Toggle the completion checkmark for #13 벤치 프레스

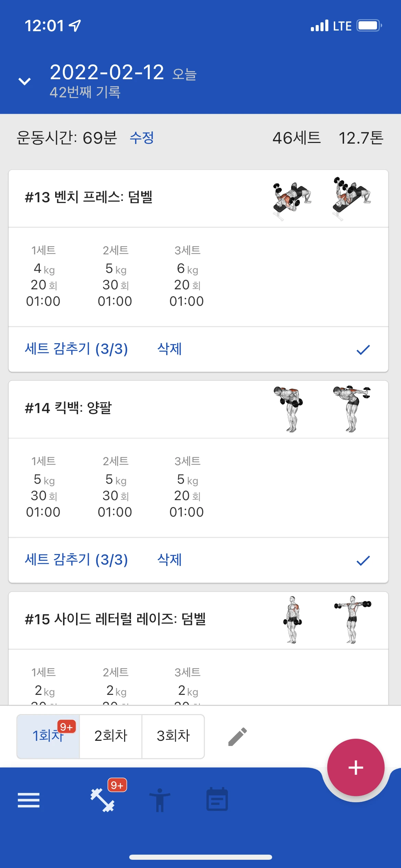pyautogui.click(x=363, y=350)
